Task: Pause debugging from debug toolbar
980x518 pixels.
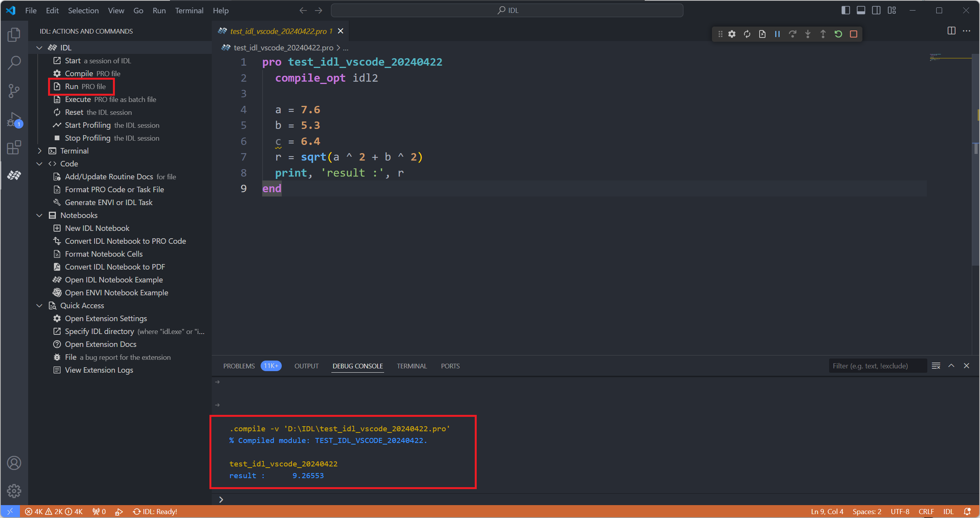Action: pyautogui.click(x=777, y=34)
